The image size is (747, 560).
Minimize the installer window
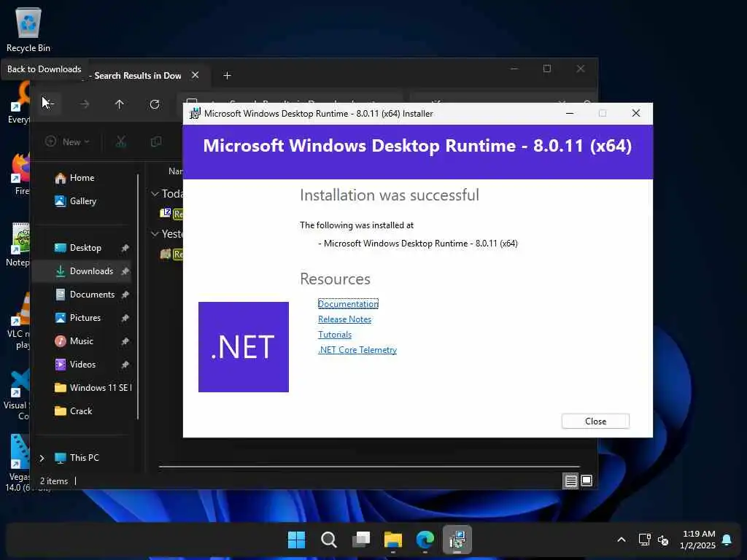[569, 113]
